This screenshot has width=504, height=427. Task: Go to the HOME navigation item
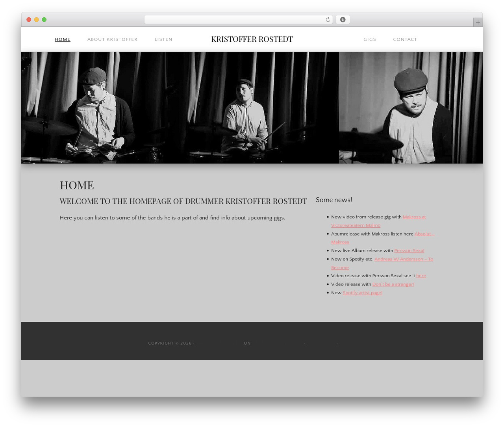pyautogui.click(x=63, y=39)
